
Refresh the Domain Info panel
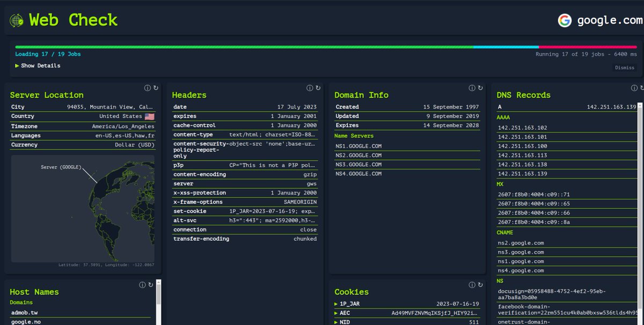(x=480, y=88)
